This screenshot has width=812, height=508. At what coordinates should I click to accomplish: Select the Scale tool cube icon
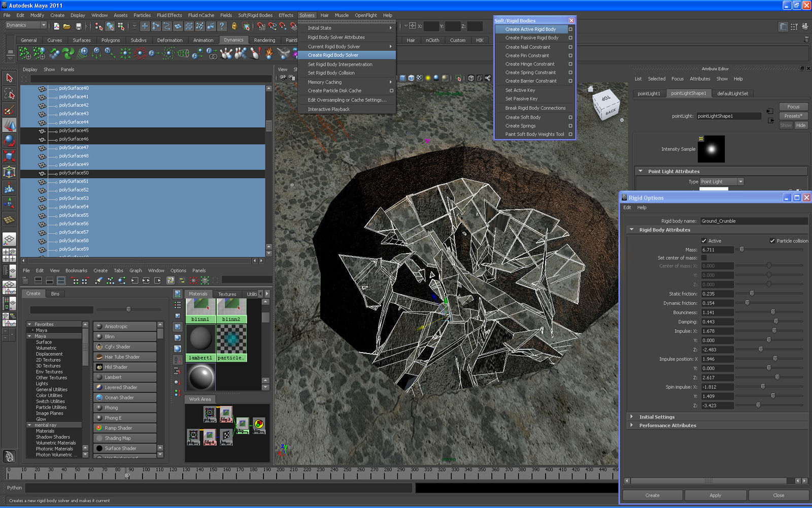tap(9, 156)
